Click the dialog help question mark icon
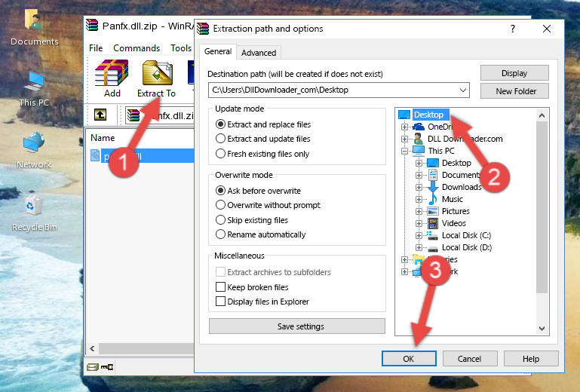The width and height of the screenshot is (580, 392). pos(513,29)
